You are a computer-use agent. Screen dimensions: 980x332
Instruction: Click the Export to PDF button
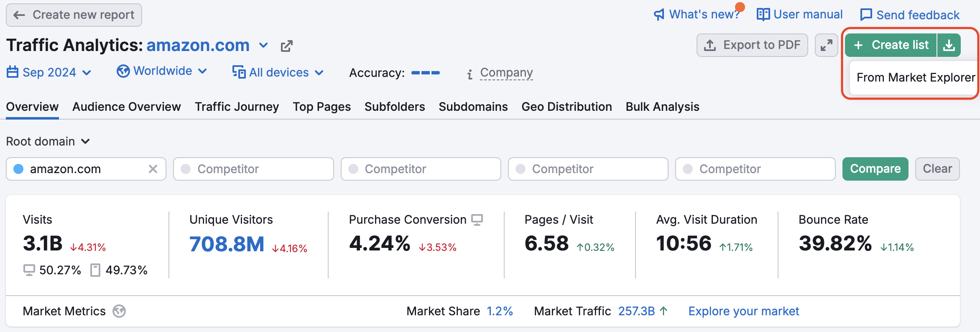752,45
